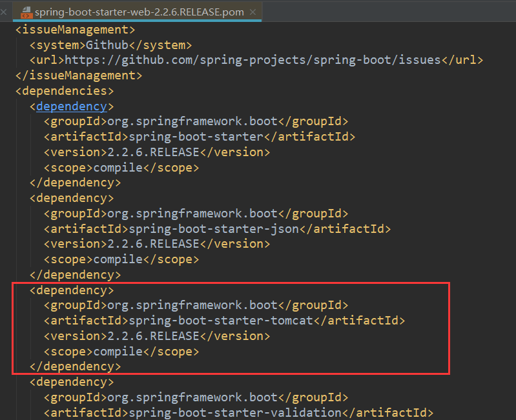Click the closing issueManagement tag
The height and width of the screenshot is (420, 516).
click(79, 75)
